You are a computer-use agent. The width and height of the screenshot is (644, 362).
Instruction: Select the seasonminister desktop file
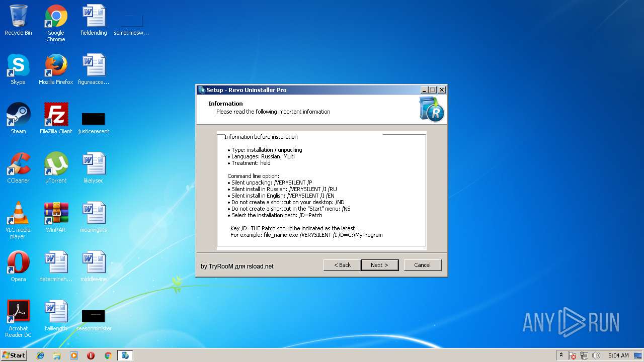[94, 320]
